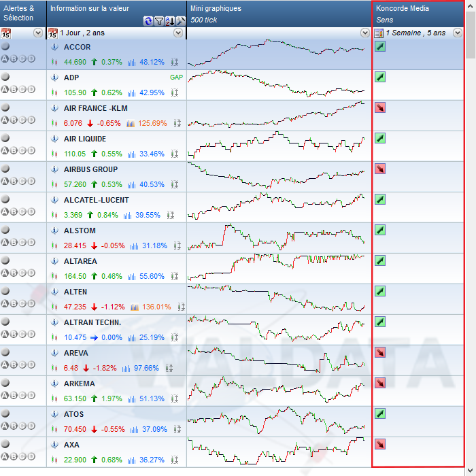The image size is (476, 476).
Task: Toggle the C selection marker for AIR LIQUIDE
Action: [x=22, y=150]
